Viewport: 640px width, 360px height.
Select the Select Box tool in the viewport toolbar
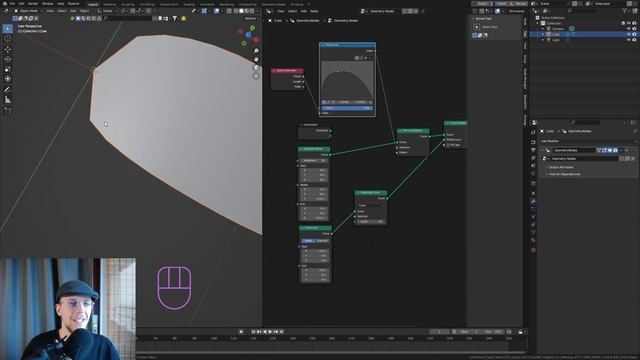tap(8, 29)
